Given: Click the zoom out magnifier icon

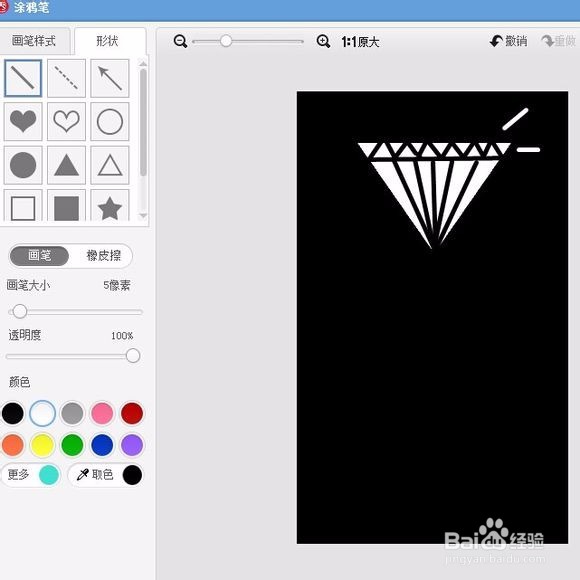Looking at the screenshot, I should click(181, 41).
